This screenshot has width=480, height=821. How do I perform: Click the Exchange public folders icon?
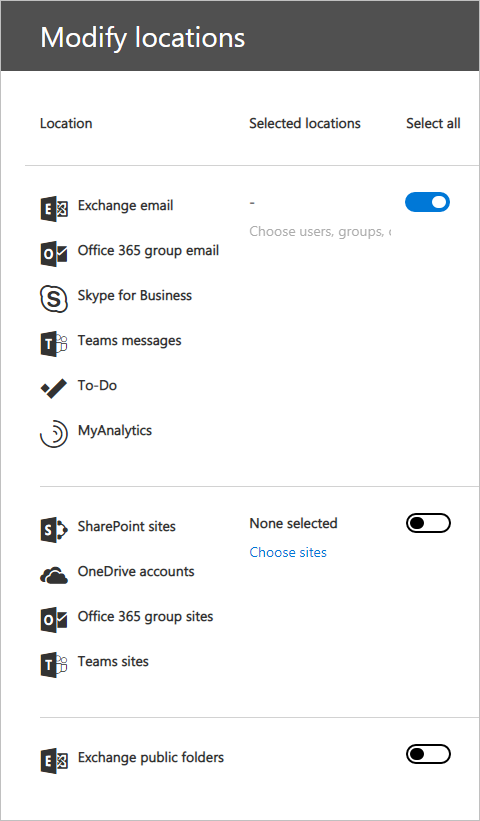(x=54, y=761)
